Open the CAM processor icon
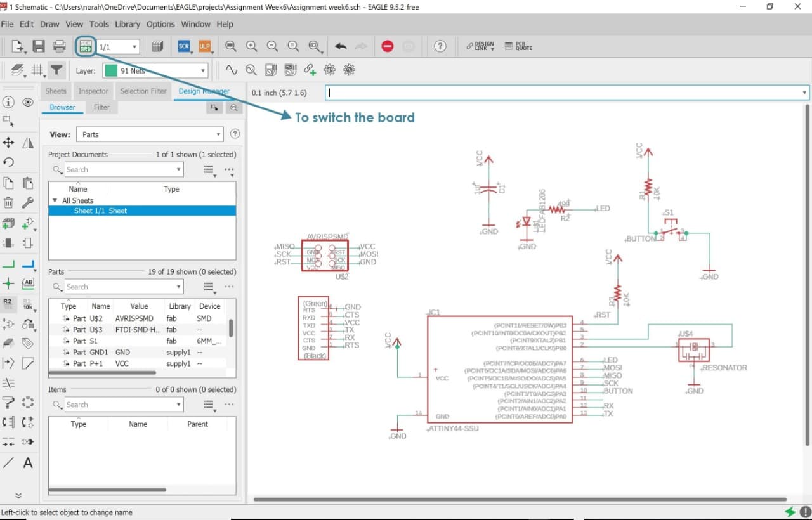Viewport: 812px width, 520px height. [158, 46]
